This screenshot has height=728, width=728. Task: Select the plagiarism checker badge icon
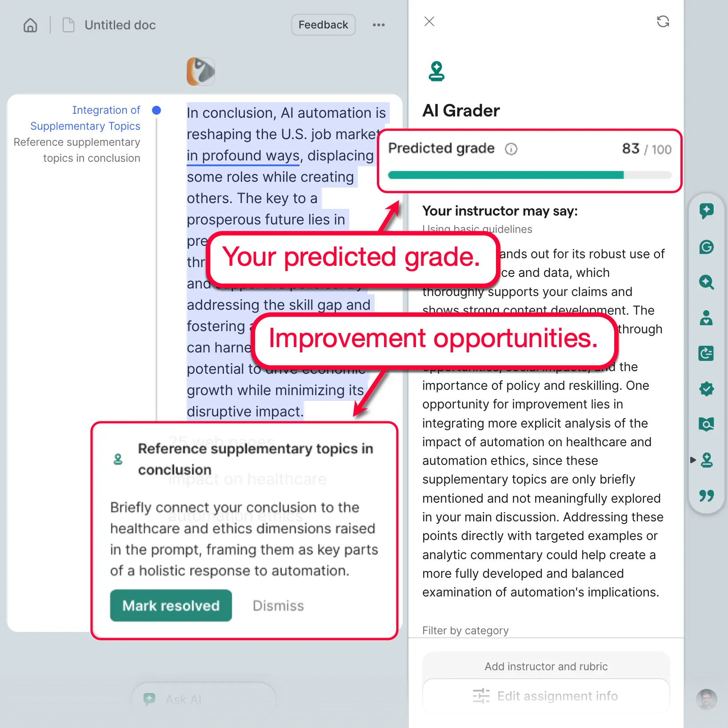pos(707,389)
